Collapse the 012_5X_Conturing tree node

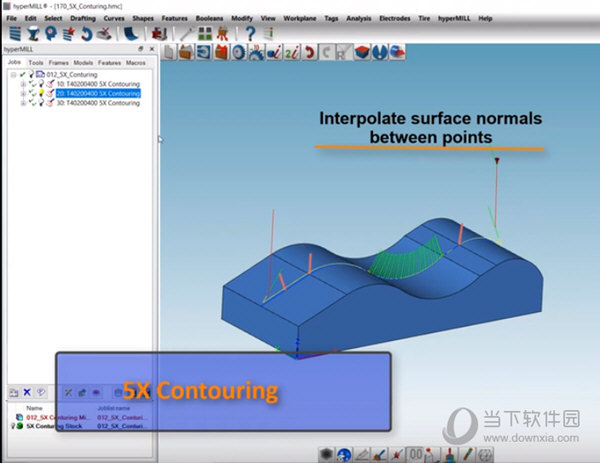(13, 75)
